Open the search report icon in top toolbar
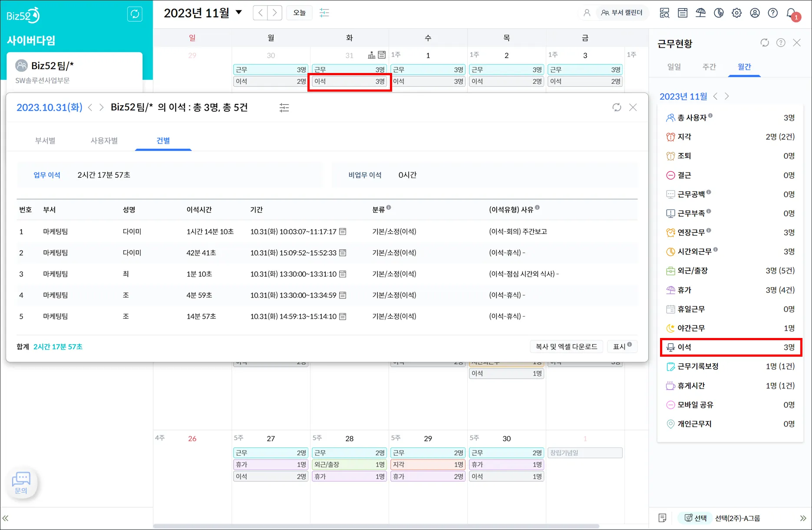This screenshot has height=530, width=812. pyautogui.click(x=664, y=13)
